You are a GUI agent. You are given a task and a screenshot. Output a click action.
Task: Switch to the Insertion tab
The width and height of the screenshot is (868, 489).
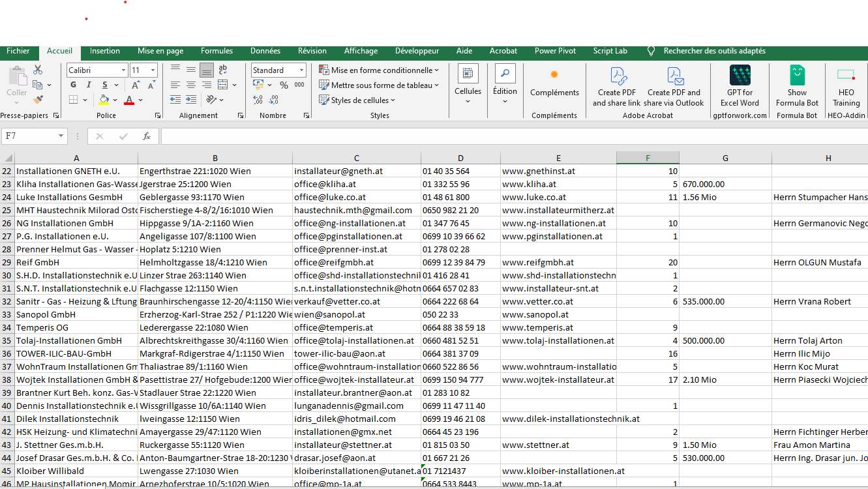(x=104, y=51)
